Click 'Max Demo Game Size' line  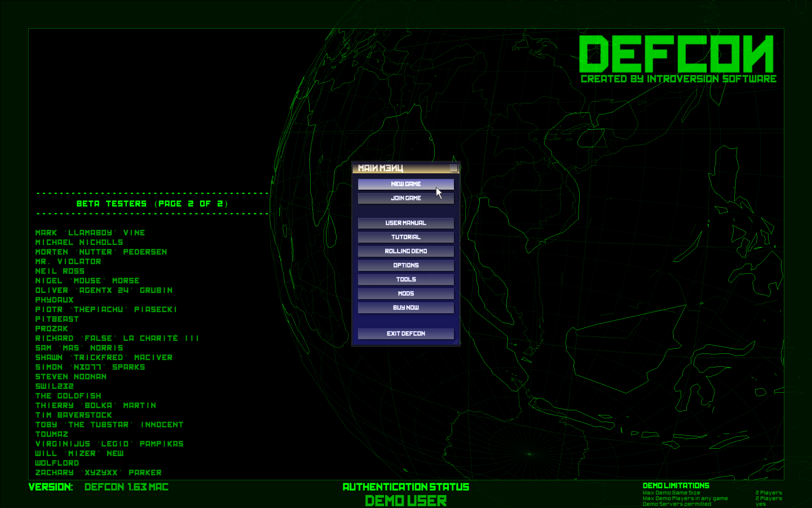click(x=671, y=493)
